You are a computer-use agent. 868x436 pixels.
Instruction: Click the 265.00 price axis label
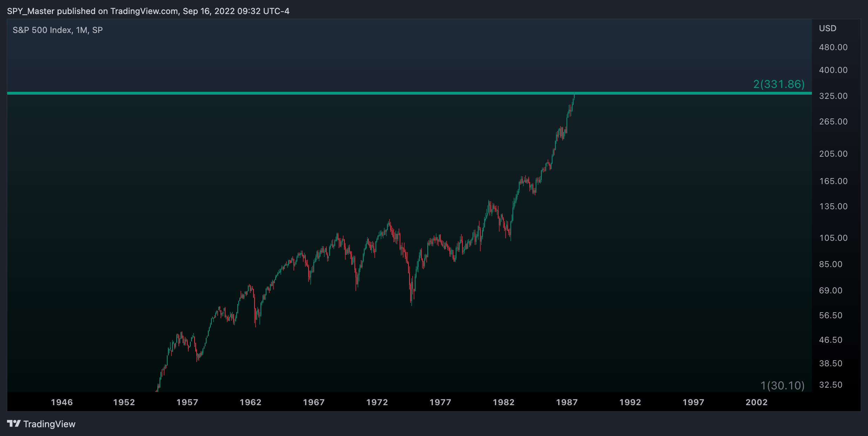pos(833,122)
